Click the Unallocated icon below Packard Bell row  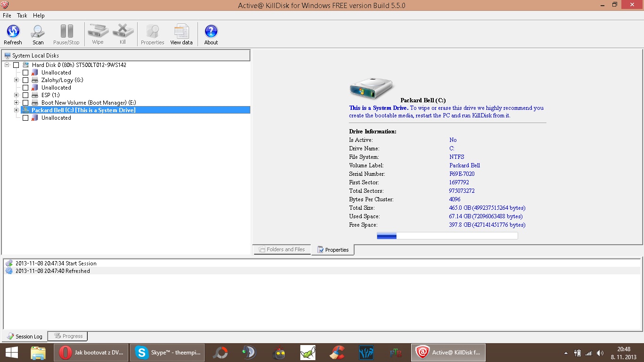pyautogui.click(x=35, y=118)
